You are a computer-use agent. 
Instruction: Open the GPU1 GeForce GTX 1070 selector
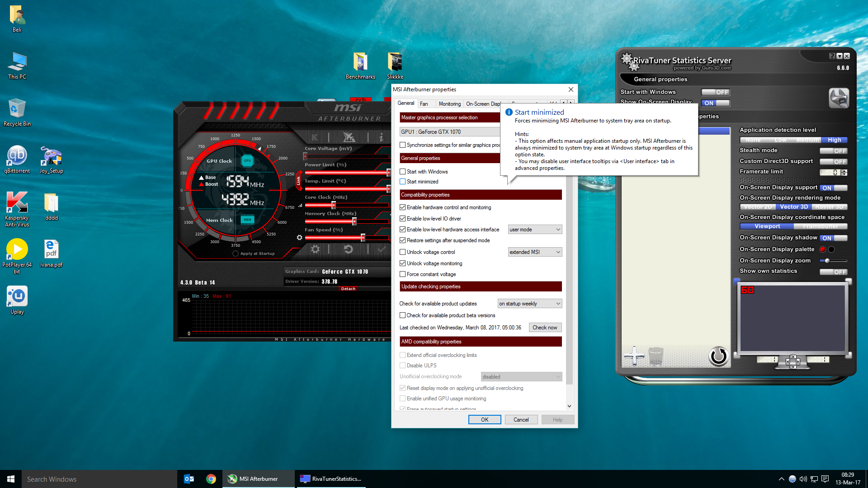point(450,132)
